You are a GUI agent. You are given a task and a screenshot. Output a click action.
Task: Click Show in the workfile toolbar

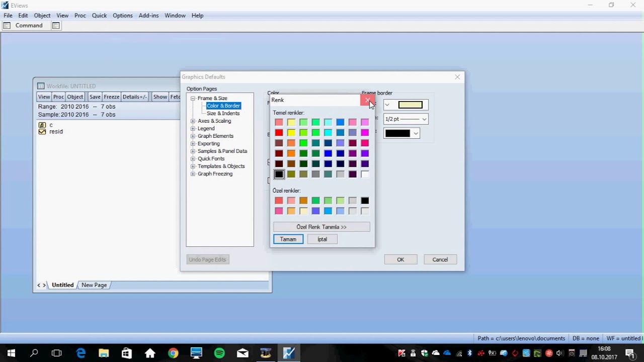(160, 97)
